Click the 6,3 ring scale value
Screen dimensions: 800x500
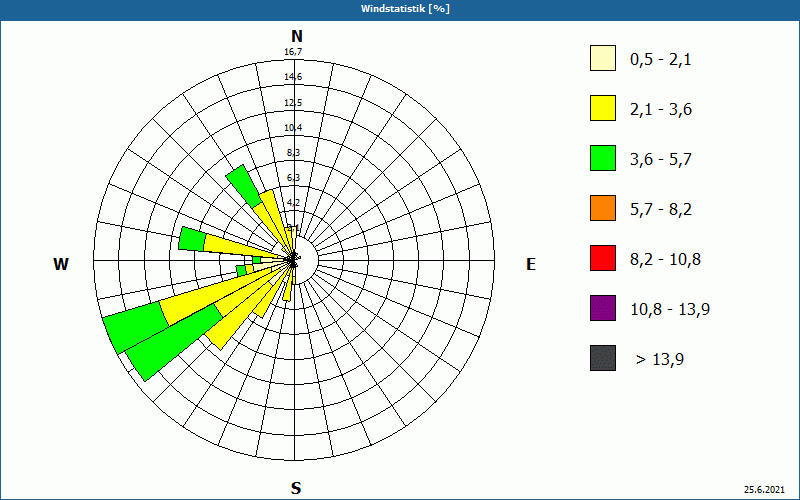293,178
